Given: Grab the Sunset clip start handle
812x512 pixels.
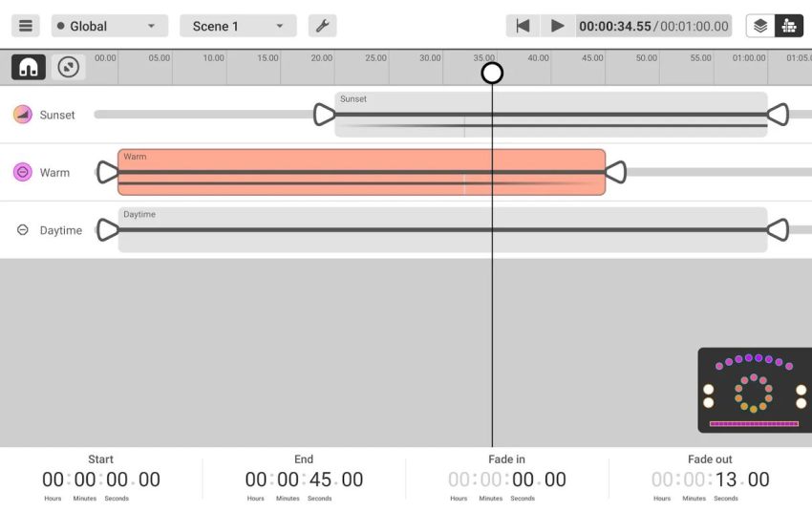Looking at the screenshot, I should point(324,115).
